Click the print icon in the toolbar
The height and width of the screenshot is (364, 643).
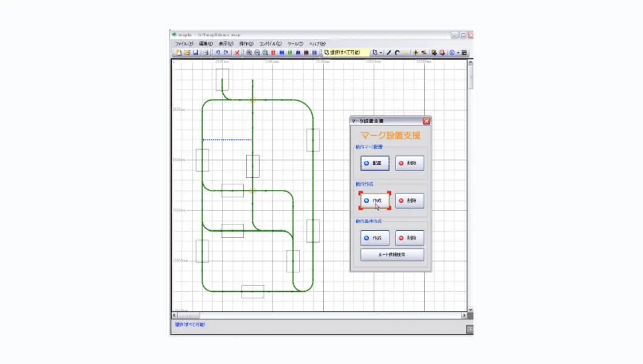(x=206, y=53)
